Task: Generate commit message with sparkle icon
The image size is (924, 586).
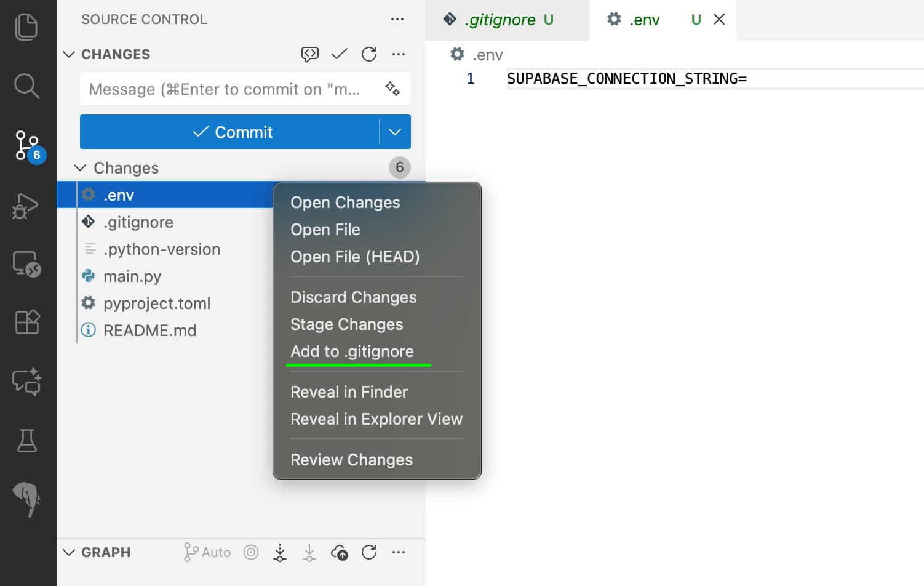Action: click(392, 89)
